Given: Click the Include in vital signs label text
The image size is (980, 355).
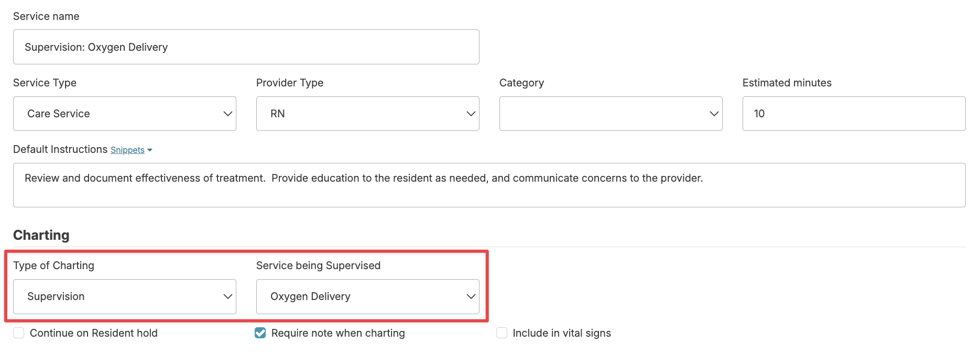Looking at the screenshot, I should click(561, 333).
